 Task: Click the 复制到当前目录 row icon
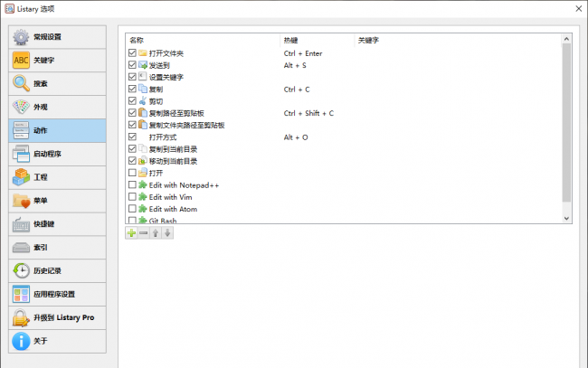pyautogui.click(x=143, y=149)
